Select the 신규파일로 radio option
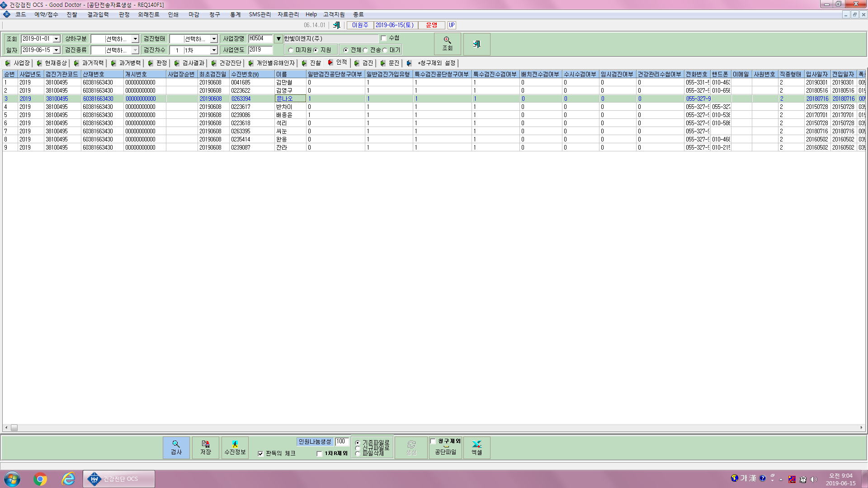The image size is (868, 488). click(358, 448)
